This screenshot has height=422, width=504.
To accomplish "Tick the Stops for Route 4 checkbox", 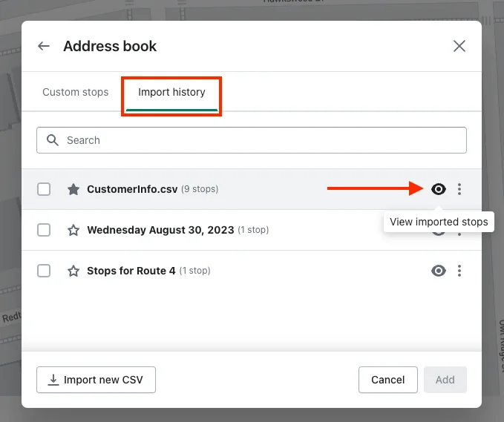I will 44,271.
